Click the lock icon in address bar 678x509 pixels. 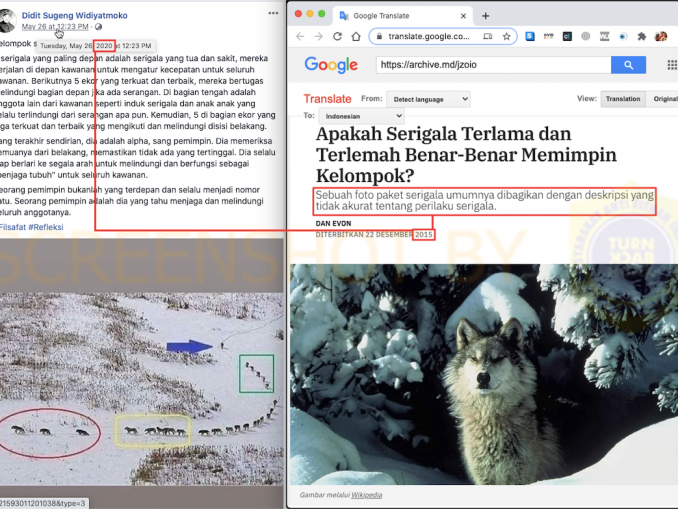[379, 36]
